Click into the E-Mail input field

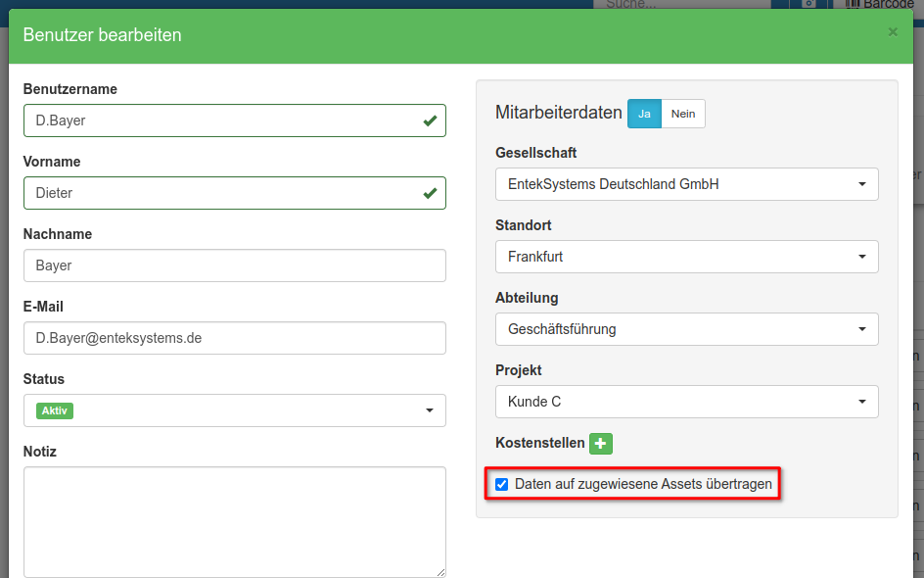[x=235, y=338]
